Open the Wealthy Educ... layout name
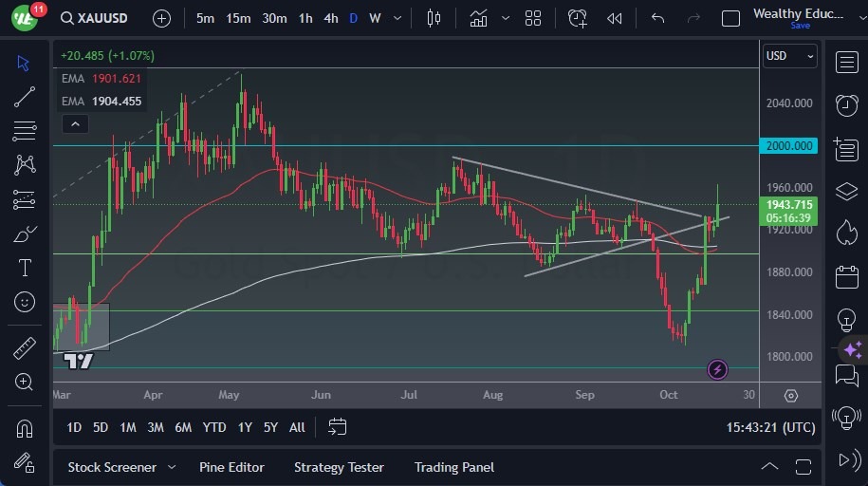The image size is (868, 486). 798,13
